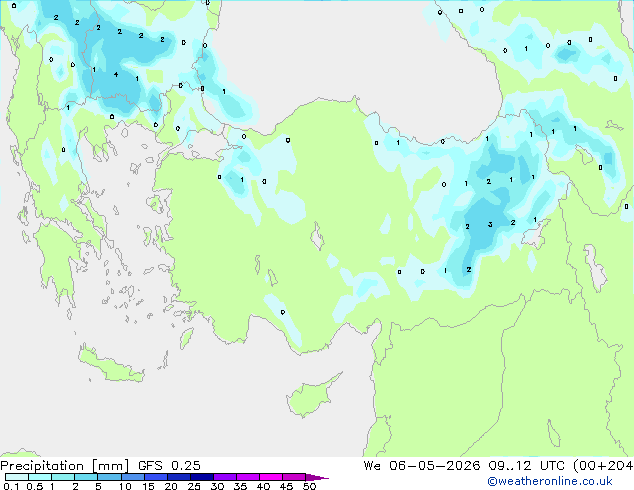The width and height of the screenshot is (634, 490).
Task: Click the legend scale label "25"
Action: click(x=194, y=486)
